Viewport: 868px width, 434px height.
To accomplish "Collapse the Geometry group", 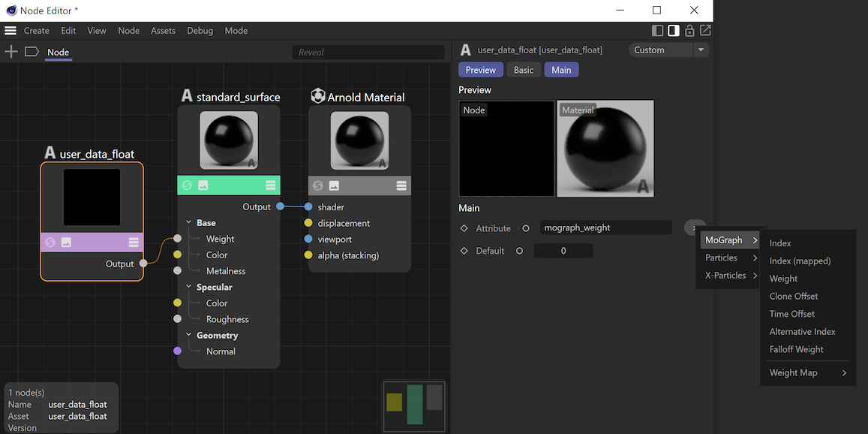I will click(x=189, y=336).
